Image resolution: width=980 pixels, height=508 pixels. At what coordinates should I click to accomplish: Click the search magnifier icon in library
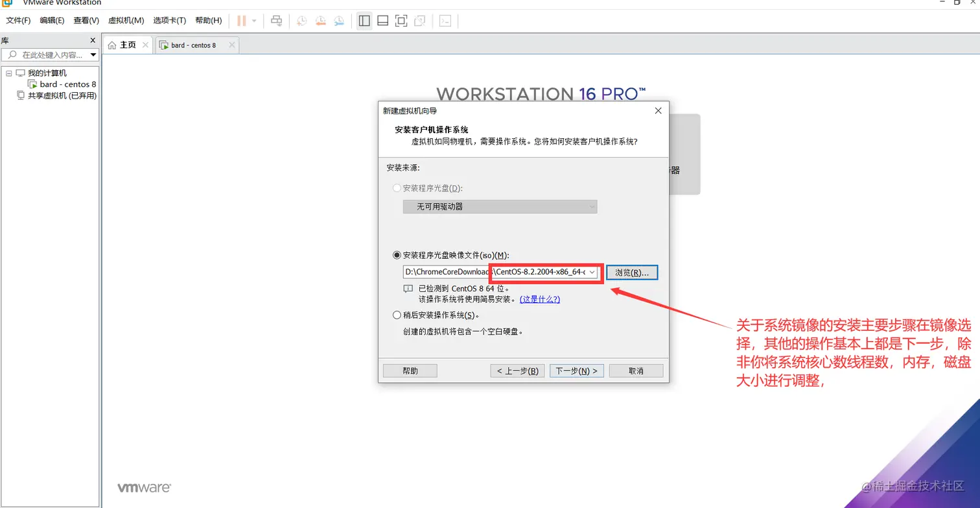coord(12,55)
